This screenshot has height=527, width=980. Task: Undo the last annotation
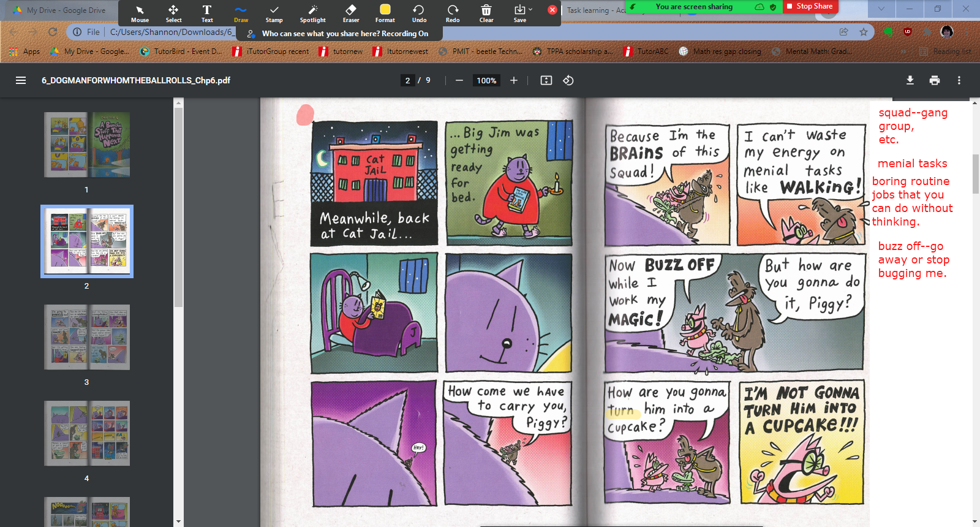419,13
